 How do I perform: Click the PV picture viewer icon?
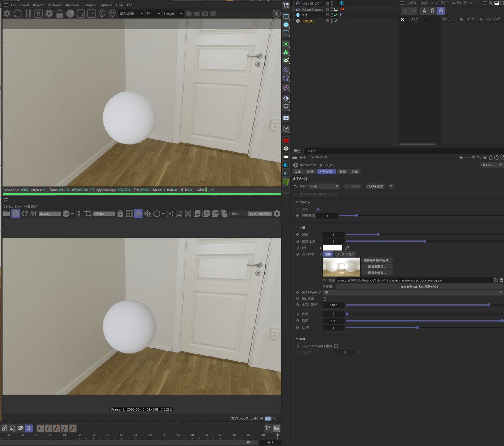(215, 214)
